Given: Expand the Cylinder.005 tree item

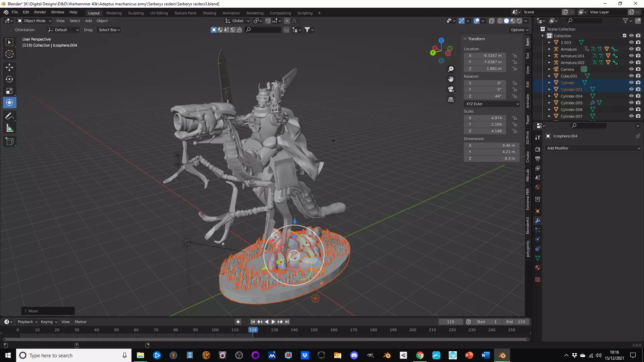Looking at the screenshot, I should (x=549, y=103).
